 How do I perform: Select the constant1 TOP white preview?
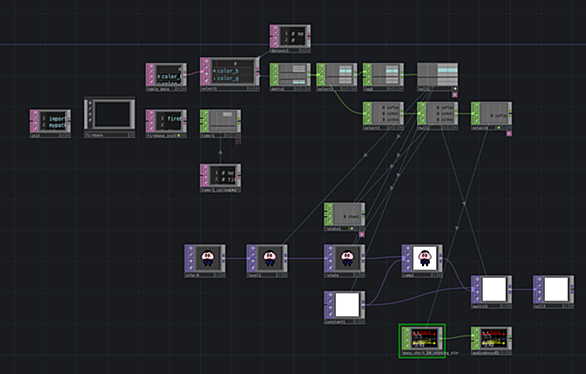347,305
